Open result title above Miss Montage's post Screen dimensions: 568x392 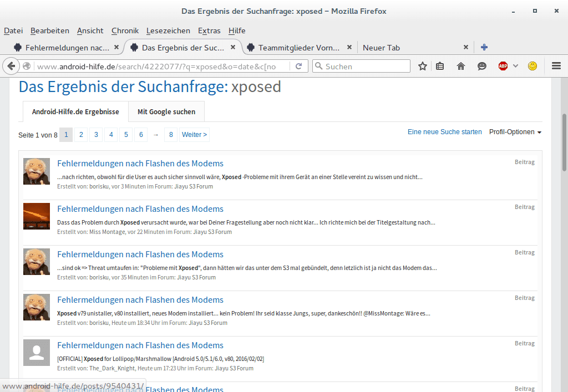[x=140, y=209]
